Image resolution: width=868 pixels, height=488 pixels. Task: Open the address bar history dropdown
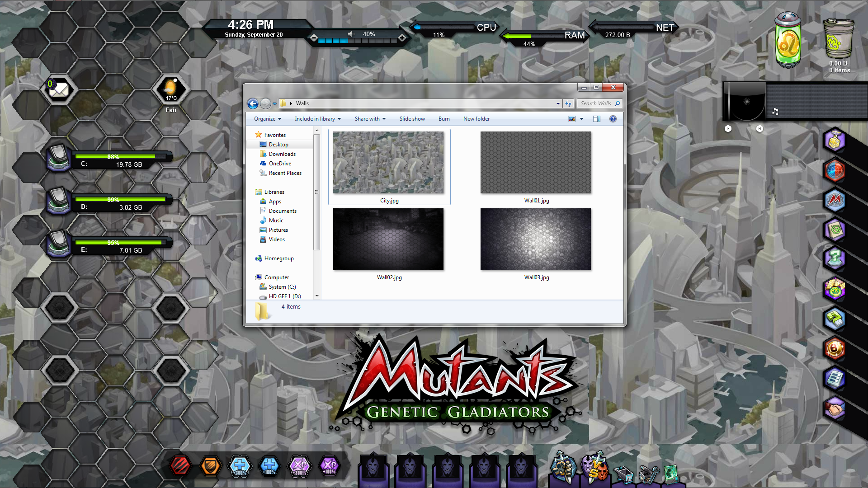click(x=558, y=103)
